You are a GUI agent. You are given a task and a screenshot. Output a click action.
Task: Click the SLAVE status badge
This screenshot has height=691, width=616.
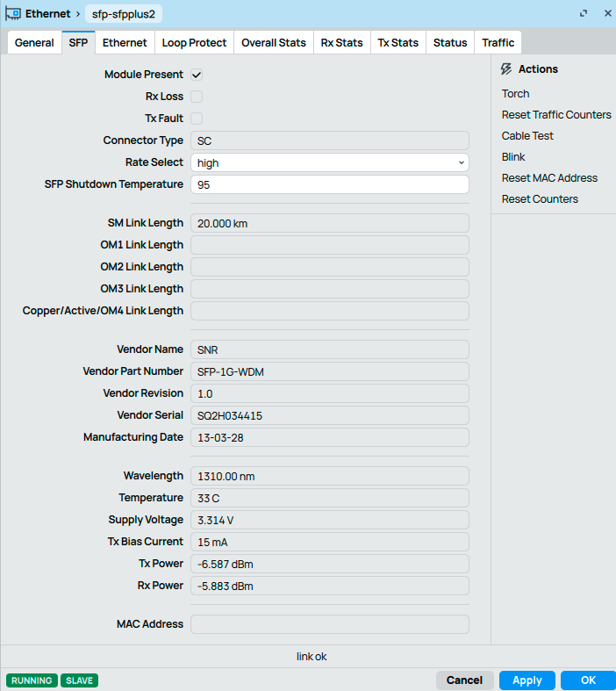79,680
